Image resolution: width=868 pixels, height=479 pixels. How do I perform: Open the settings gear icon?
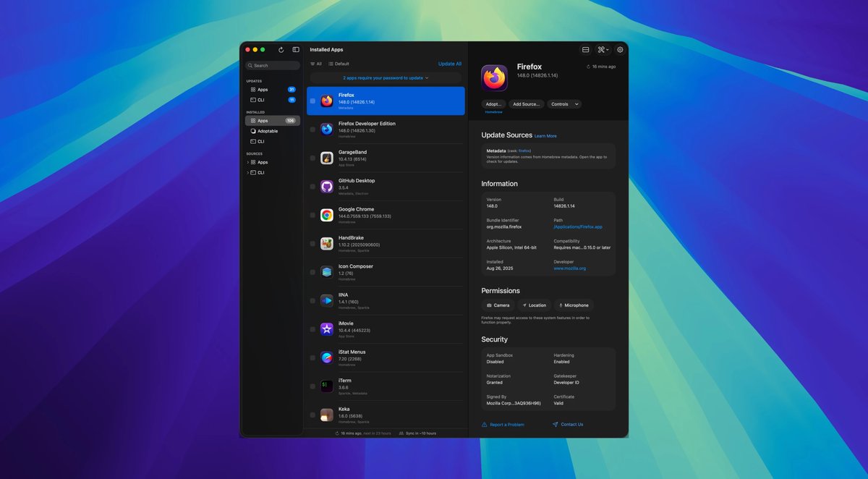point(620,50)
